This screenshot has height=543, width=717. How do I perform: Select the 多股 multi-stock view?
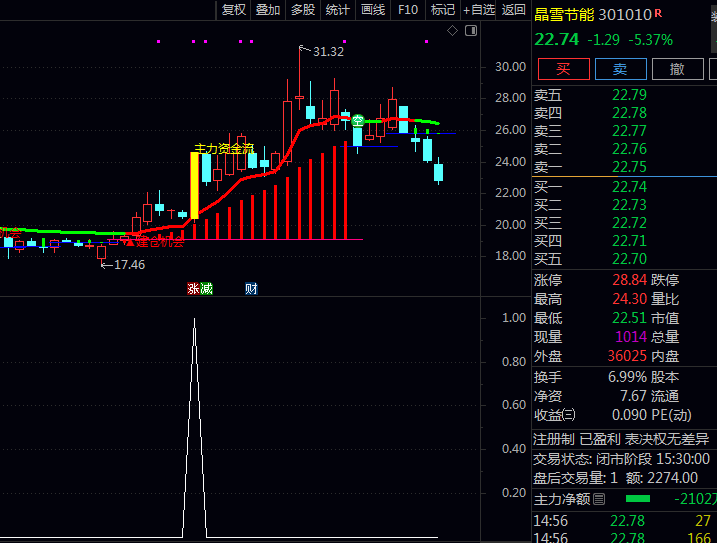(303, 10)
